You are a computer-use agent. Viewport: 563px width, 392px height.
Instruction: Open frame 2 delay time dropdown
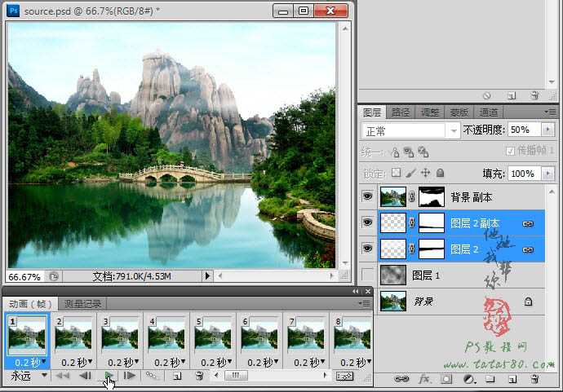[x=90, y=361]
